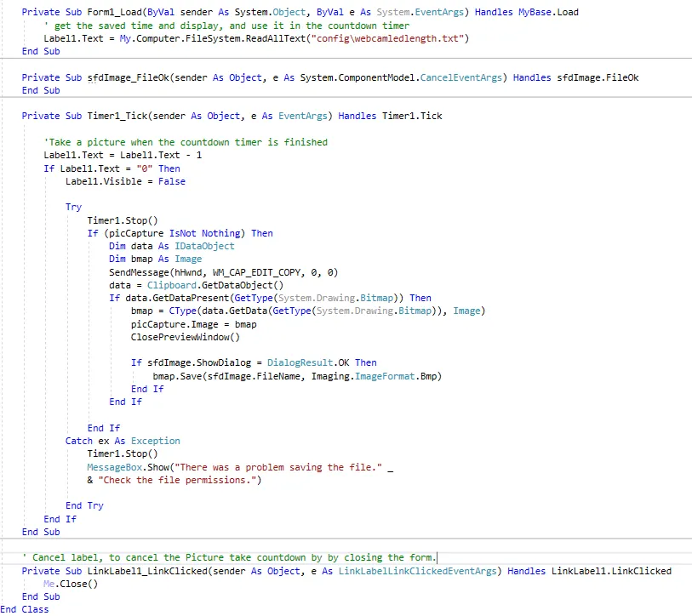
Task: Click the 'End Try' line
Action: [x=84, y=505]
